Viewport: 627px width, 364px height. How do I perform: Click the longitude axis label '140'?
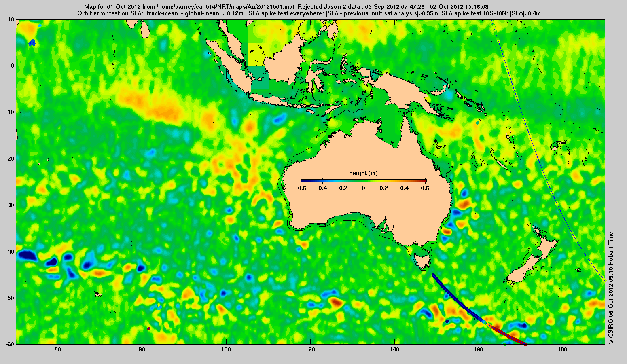(394, 349)
